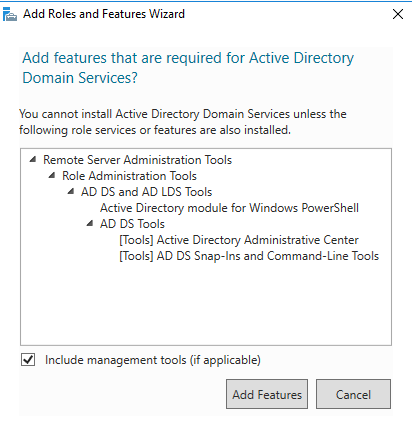This screenshot has width=412, height=435.
Task: Collapse the AD DS Tools node
Action: click(90, 223)
